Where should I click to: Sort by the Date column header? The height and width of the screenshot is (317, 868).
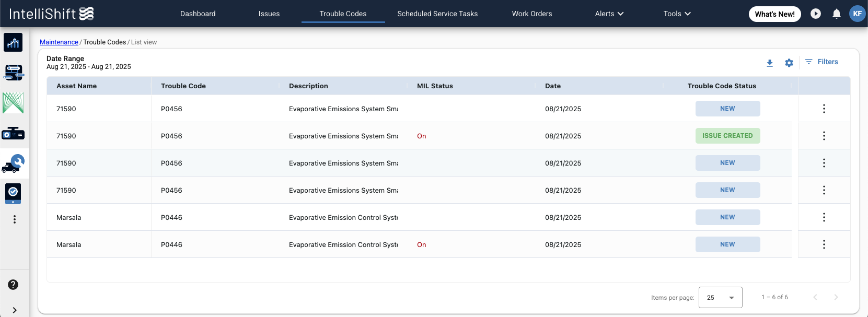click(553, 86)
